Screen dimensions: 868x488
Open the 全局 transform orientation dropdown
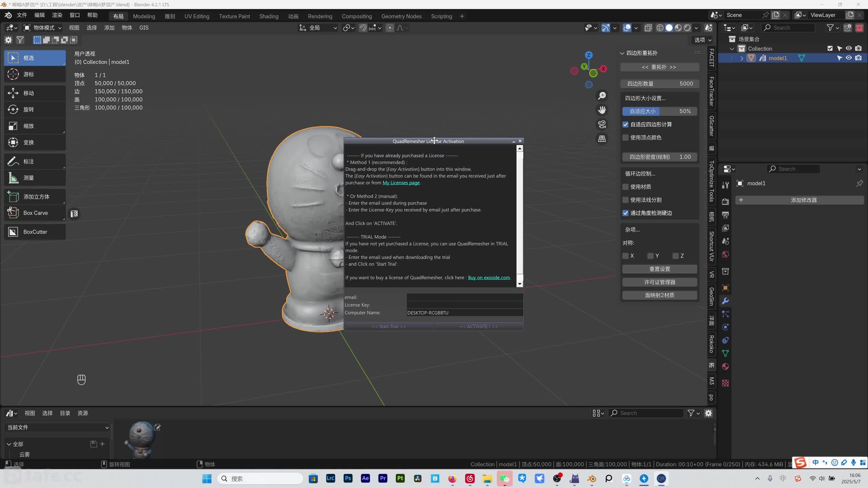pos(318,28)
